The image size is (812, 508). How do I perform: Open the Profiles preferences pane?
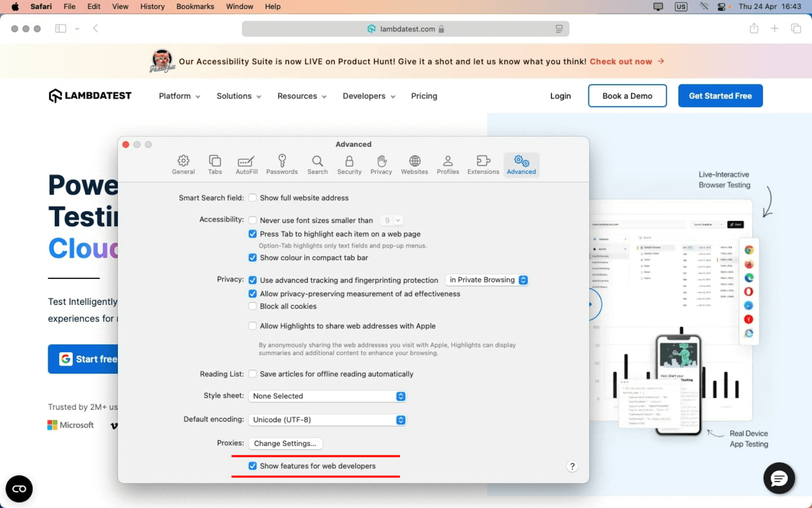(x=448, y=165)
